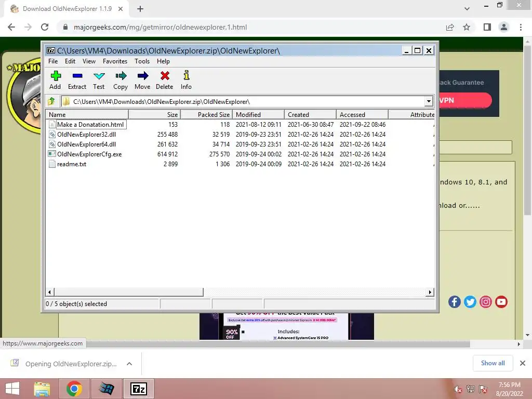532x399 pixels.
Task: Expand options for OldNewExplorer.zip download
Action: [x=129, y=364]
